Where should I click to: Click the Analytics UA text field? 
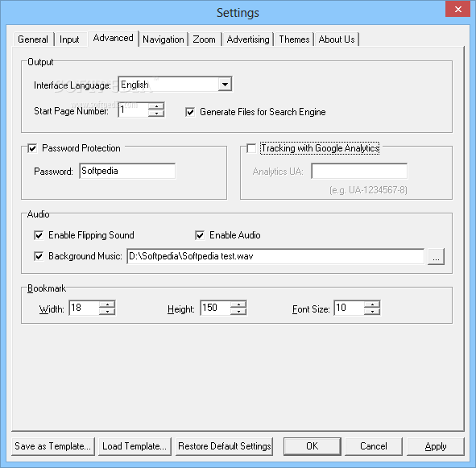pos(359,171)
